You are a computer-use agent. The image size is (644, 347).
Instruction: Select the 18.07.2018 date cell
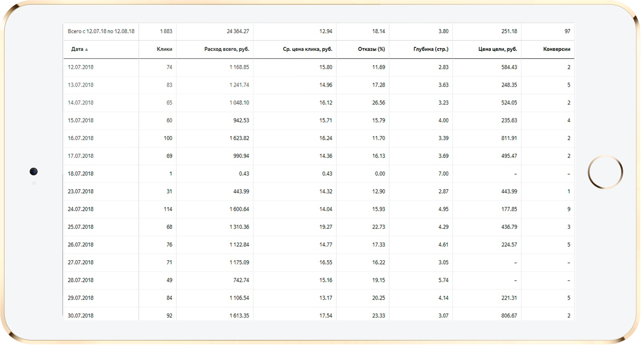click(x=81, y=174)
